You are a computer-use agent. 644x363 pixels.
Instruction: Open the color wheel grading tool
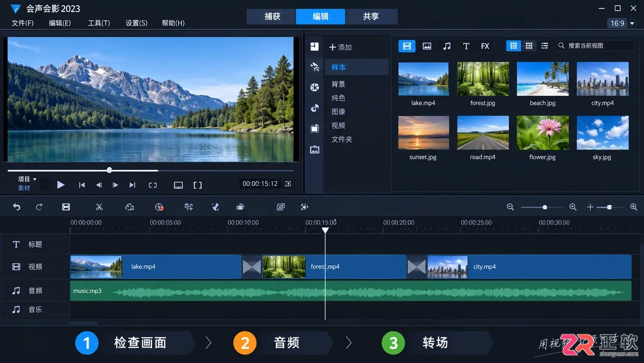pyautogui.click(x=159, y=207)
